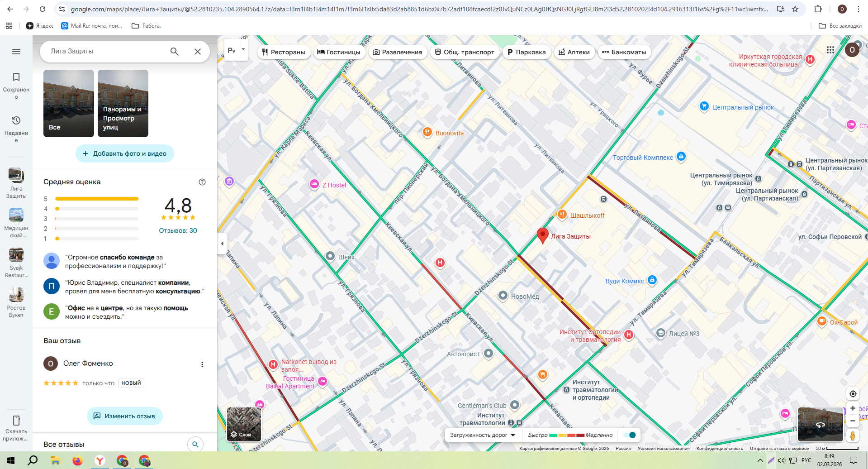Open the Google Maps hamburger menu
Image resolution: width=868 pixels, height=469 pixels.
tap(16, 52)
